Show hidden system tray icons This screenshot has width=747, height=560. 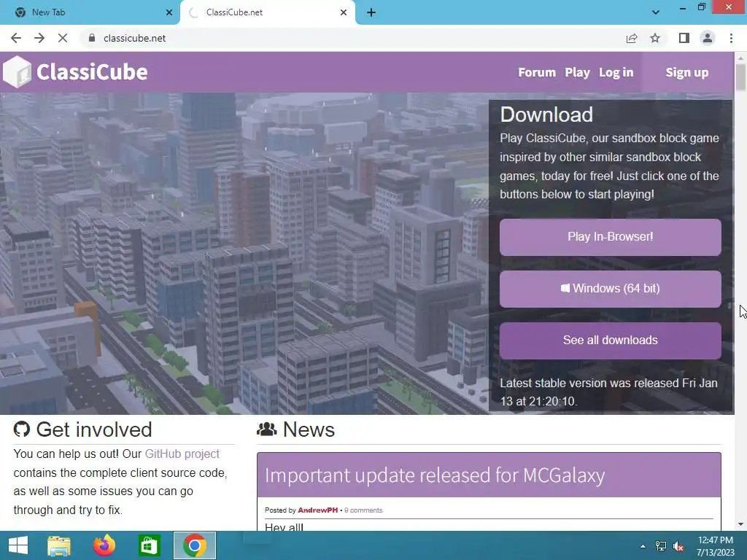(643, 546)
